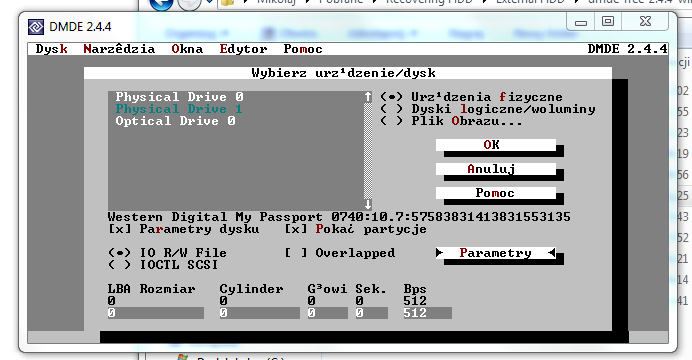Screen dimensions: 692x360
Task: Confirm with the OK button
Action: tap(496, 145)
